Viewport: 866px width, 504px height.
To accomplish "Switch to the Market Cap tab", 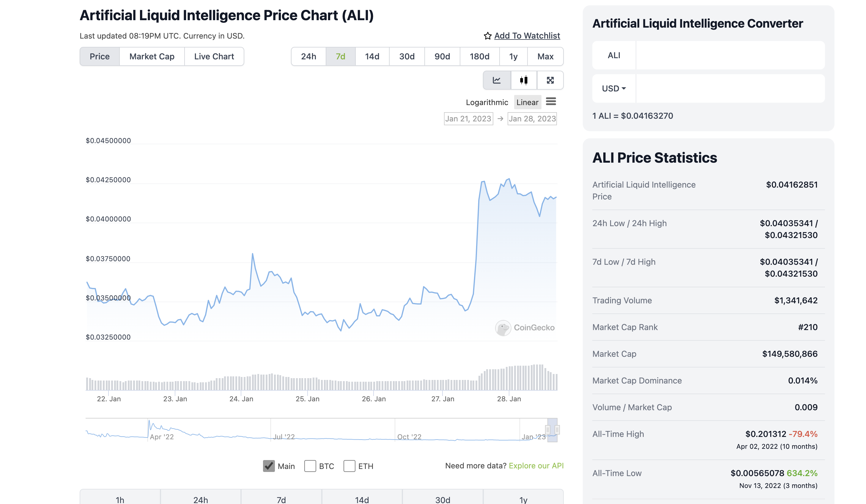I will tap(152, 57).
